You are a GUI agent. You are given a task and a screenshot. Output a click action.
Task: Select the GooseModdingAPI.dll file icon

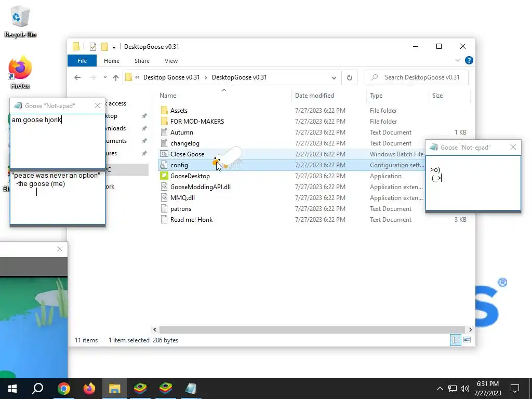164,187
